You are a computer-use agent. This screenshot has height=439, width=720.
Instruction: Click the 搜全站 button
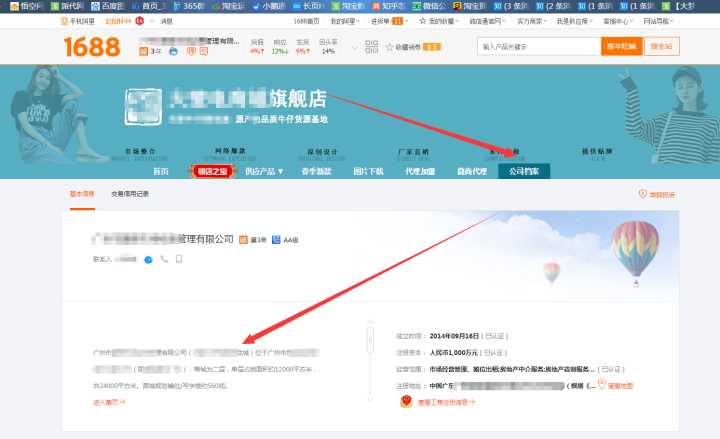pos(662,46)
